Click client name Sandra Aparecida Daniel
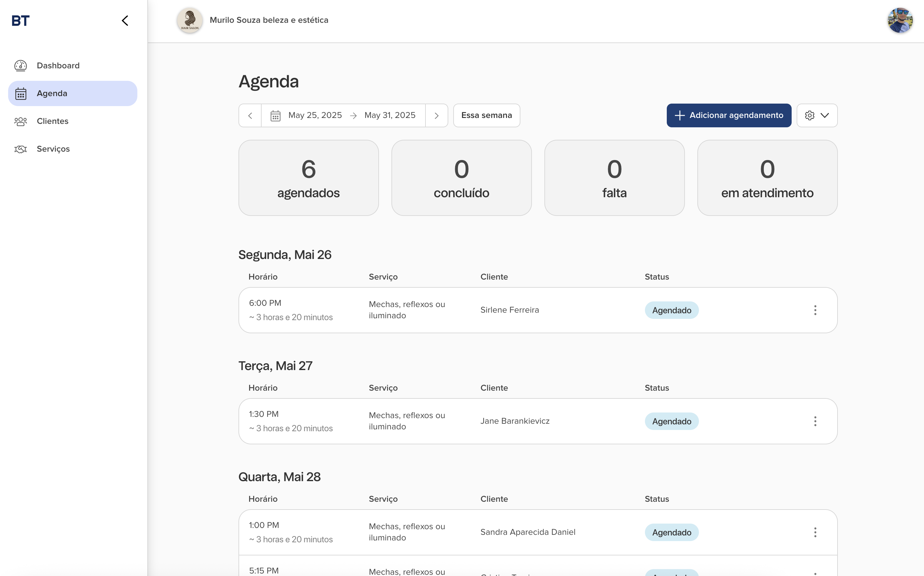 [x=528, y=532]
